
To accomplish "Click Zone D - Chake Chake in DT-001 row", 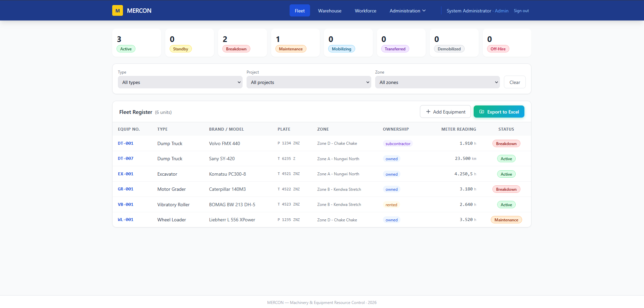I will 337,143.
